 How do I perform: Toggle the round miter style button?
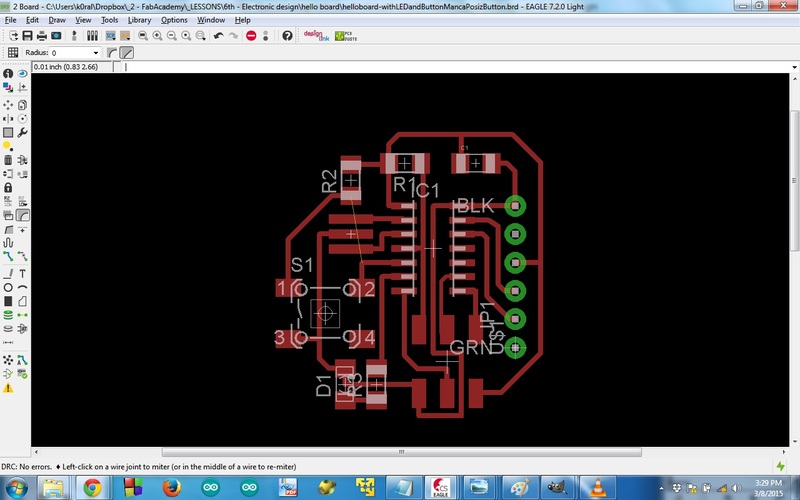click(x=112, y=53)
